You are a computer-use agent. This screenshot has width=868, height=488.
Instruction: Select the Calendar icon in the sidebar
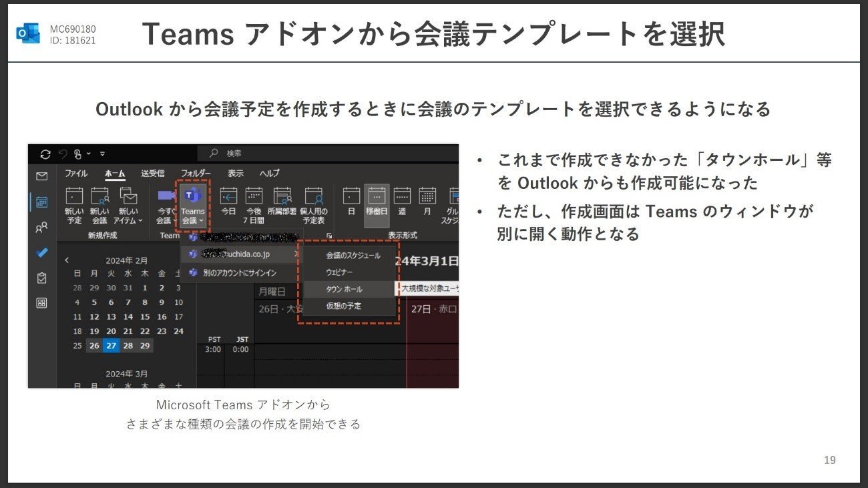(x=42, y=202)
